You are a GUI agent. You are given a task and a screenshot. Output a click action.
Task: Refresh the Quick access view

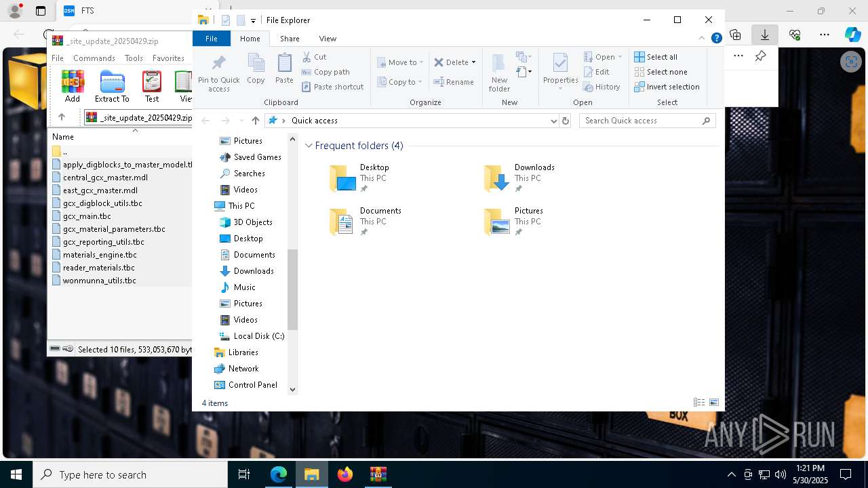566,121
